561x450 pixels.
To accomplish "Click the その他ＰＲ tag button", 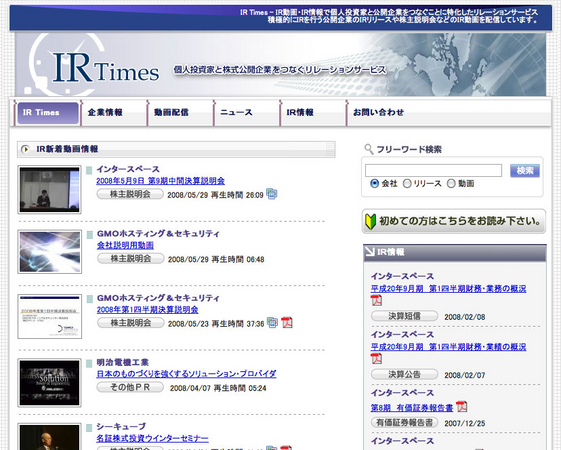I will click(x=130, y=387).
